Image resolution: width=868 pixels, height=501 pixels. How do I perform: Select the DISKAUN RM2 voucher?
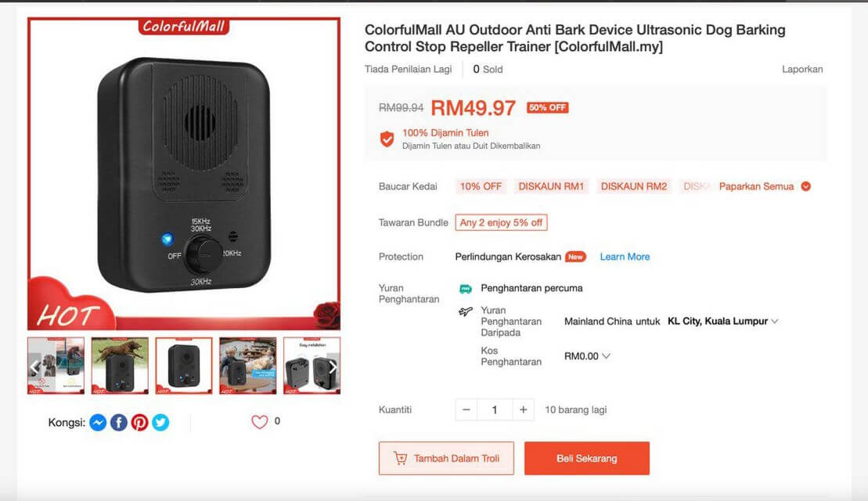coord(634,186)
